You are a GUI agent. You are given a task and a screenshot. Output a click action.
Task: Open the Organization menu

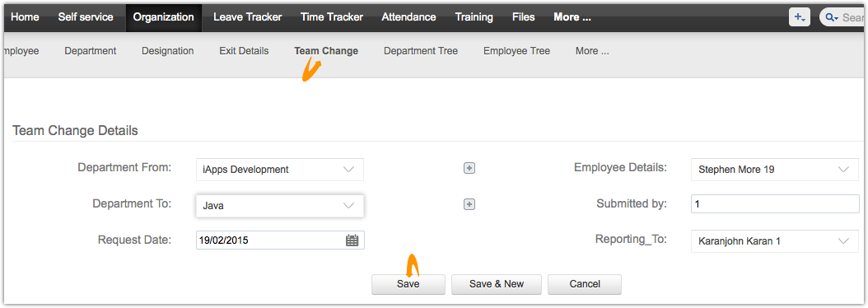tap(164, 17)
